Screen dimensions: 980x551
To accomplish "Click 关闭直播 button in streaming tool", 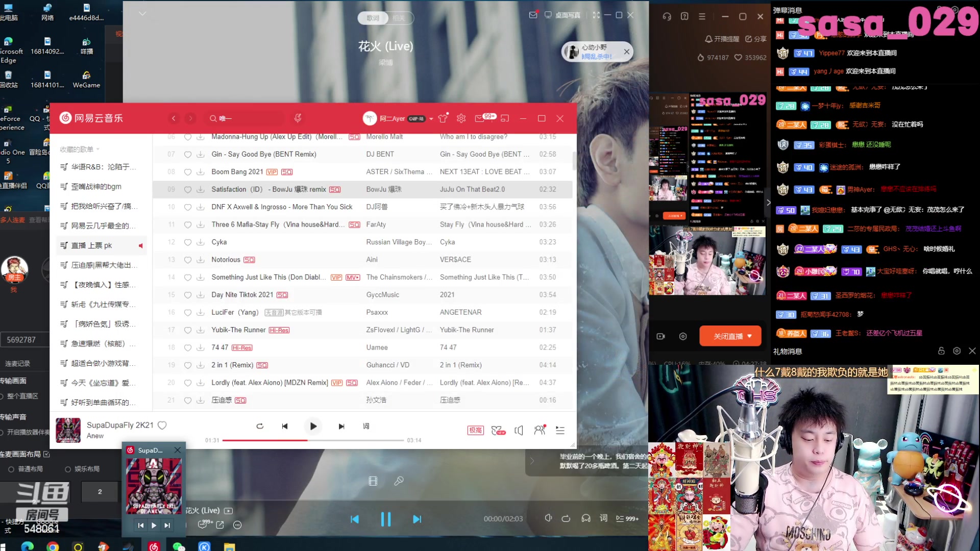I will coord(730,336).
